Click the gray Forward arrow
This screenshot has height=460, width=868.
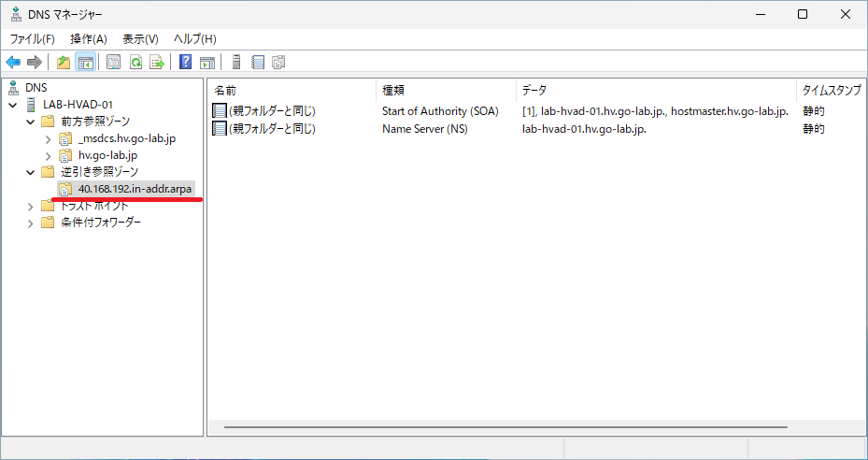coord(35,62)
